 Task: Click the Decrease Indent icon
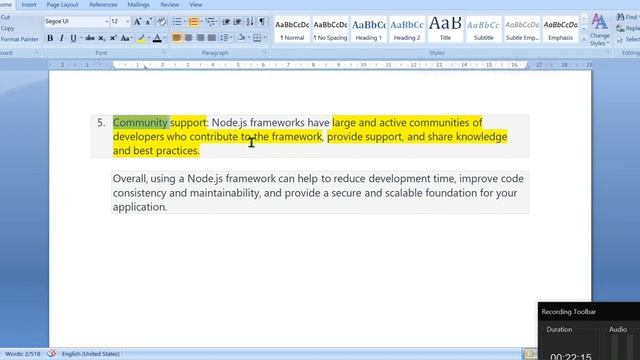pos(226,22)
